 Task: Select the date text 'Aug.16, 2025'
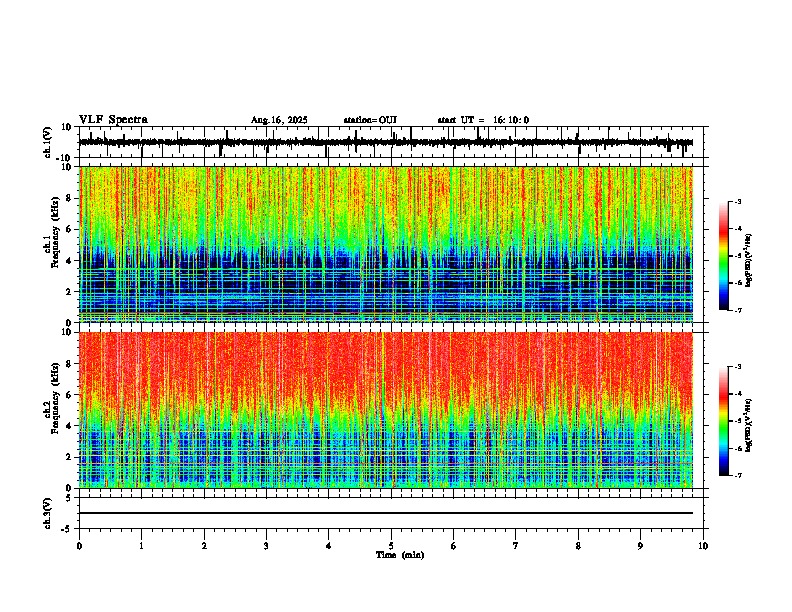279,120
